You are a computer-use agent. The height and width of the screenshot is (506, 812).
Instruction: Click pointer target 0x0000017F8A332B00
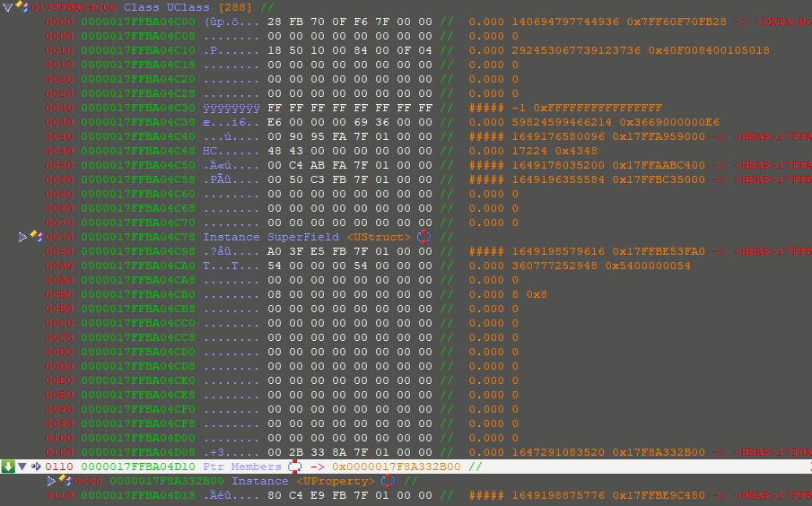pyautogui.click(x=397, y=467)
